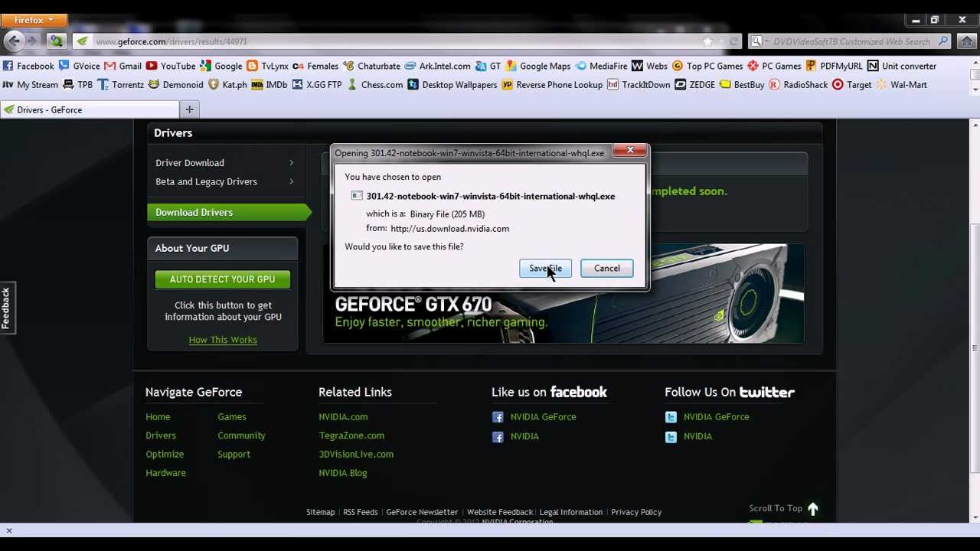
Task: Open the footer Optimize link
Action: (165, 455)
